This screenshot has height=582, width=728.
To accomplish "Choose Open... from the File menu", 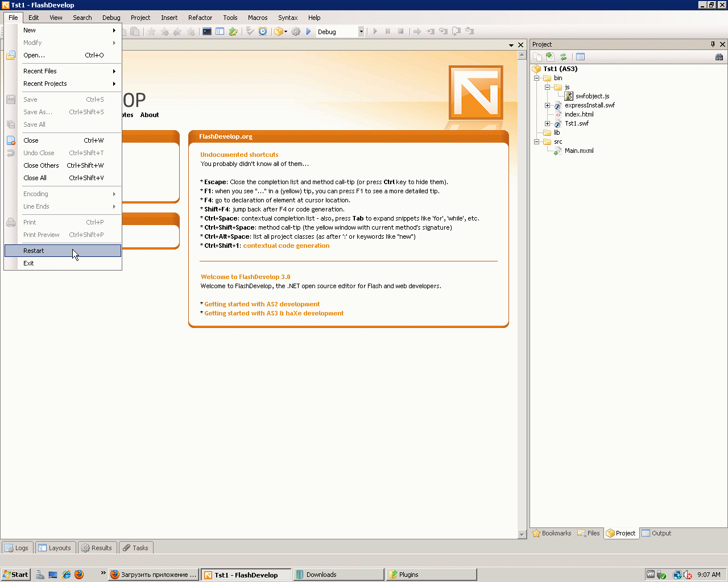I will 63,55.
